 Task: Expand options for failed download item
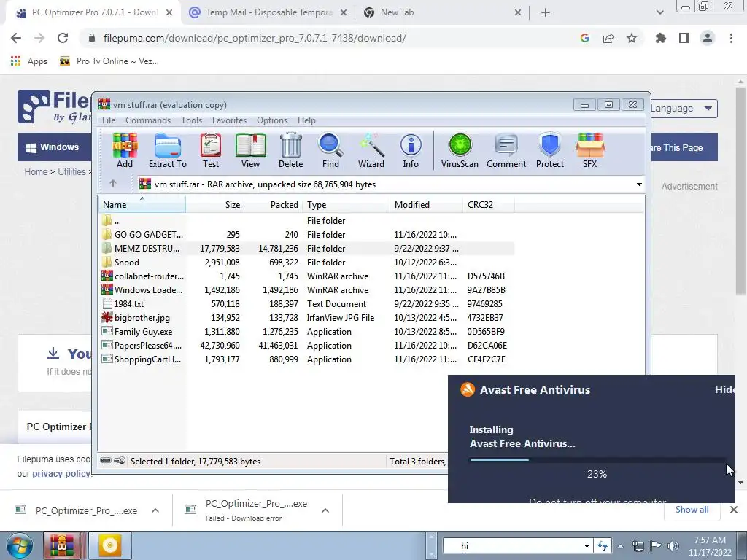click(325, 510)
